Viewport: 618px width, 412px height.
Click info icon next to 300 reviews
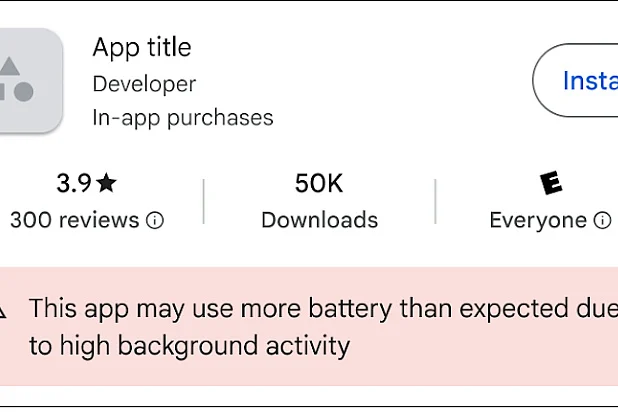pos(155,220)
